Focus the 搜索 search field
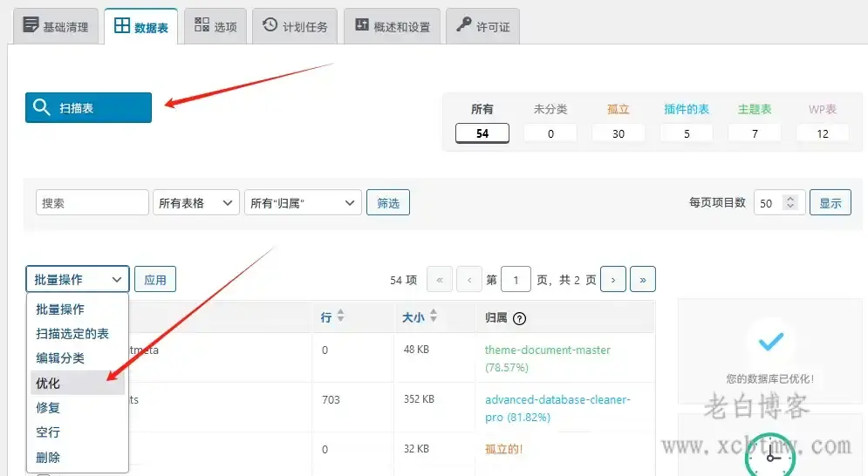Screen dimensions: 868x476 pyautogui.click(x=92, y=202)
